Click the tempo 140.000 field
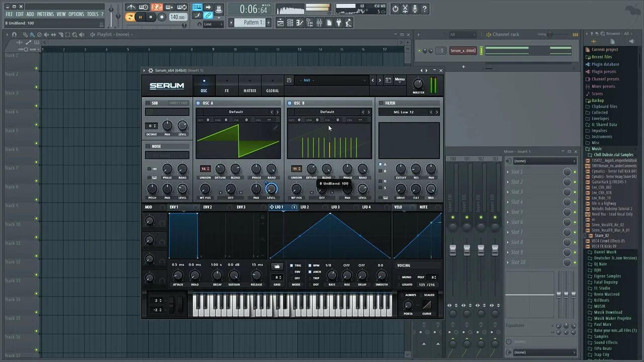 [178, 17]
